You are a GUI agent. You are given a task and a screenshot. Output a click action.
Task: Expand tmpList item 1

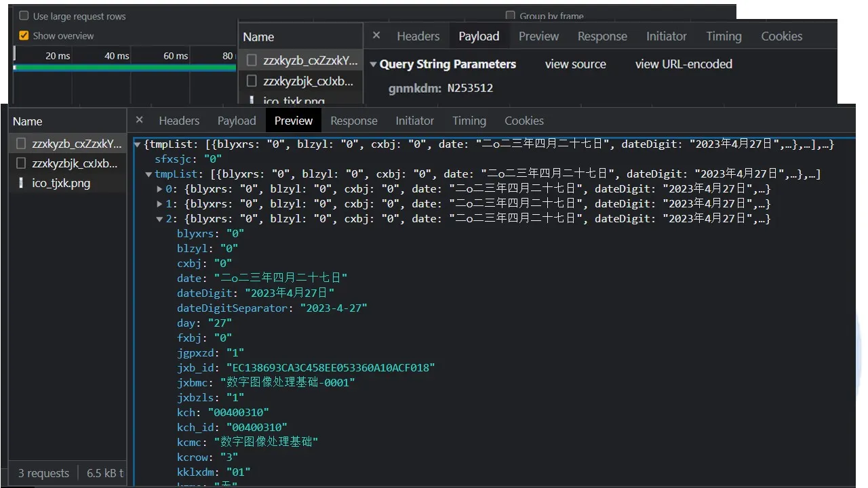click(x=160, y=204)
